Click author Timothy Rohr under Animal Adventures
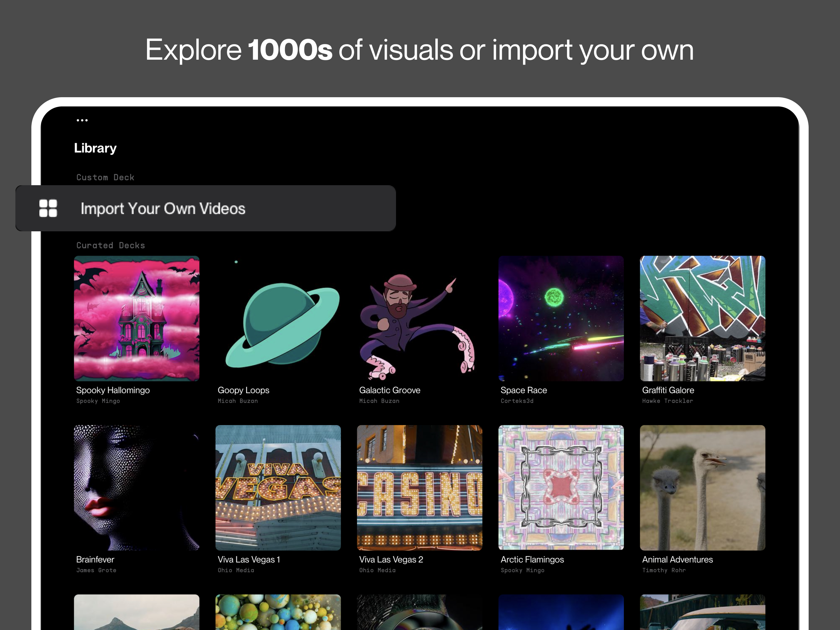Image resolution: width=840 pixels, height=630 pixels. tap(664, 570)
